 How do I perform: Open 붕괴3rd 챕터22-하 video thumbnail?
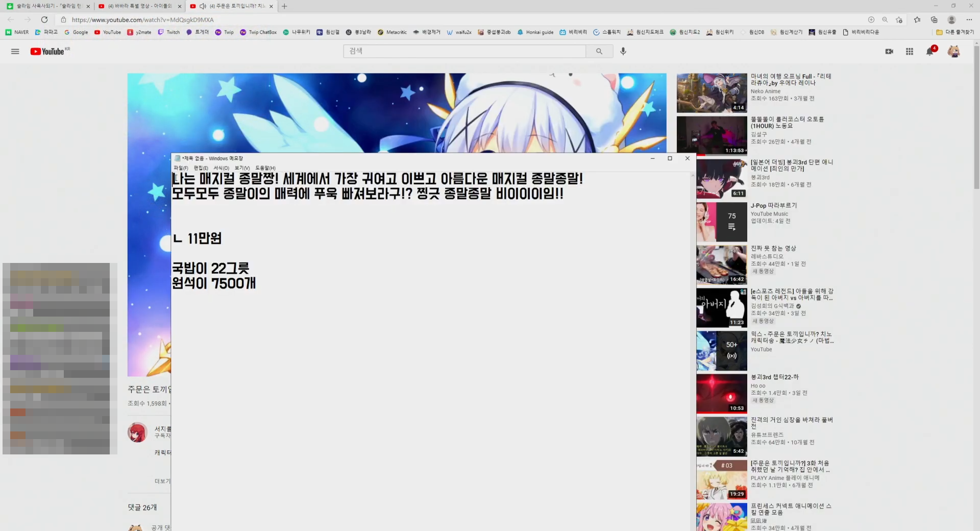pos(722,394)
